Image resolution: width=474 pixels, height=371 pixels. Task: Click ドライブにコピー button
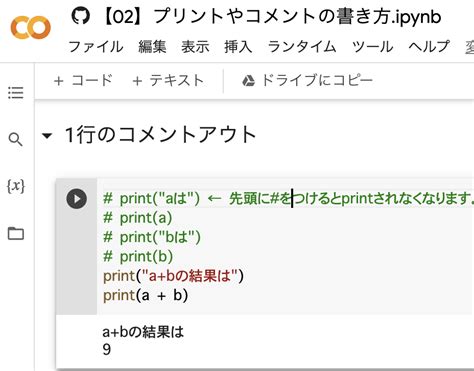307,81
